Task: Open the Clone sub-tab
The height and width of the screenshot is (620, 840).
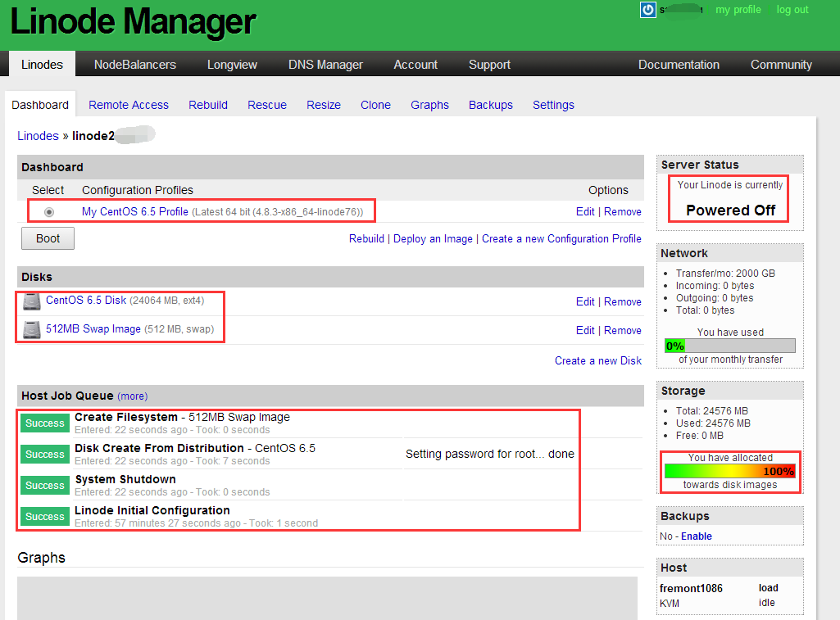Action: coord(375,105)
